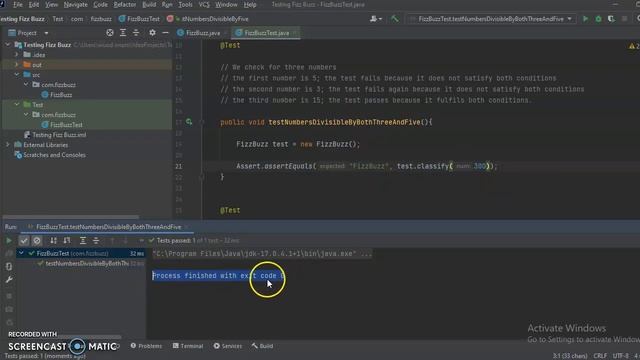The image size is (640, 360).
Task: Click the warnings indicator in editor corner
Action: [634, 46]
